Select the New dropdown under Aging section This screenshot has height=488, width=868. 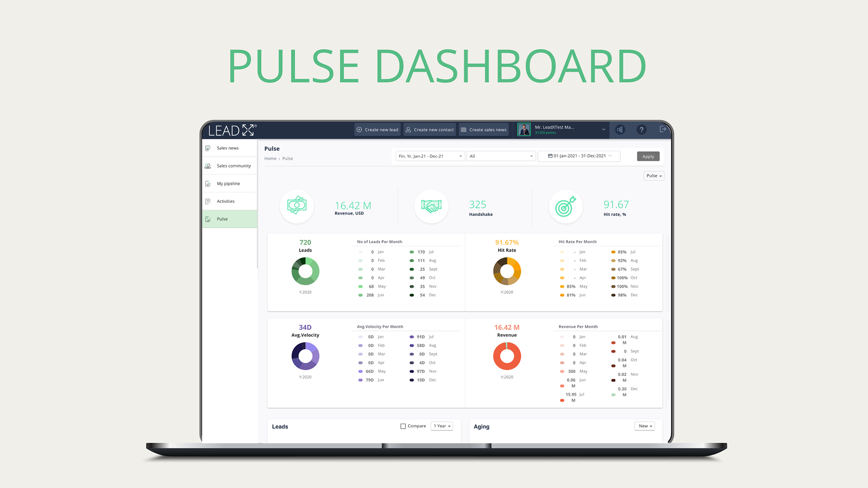tap(644, 426)
